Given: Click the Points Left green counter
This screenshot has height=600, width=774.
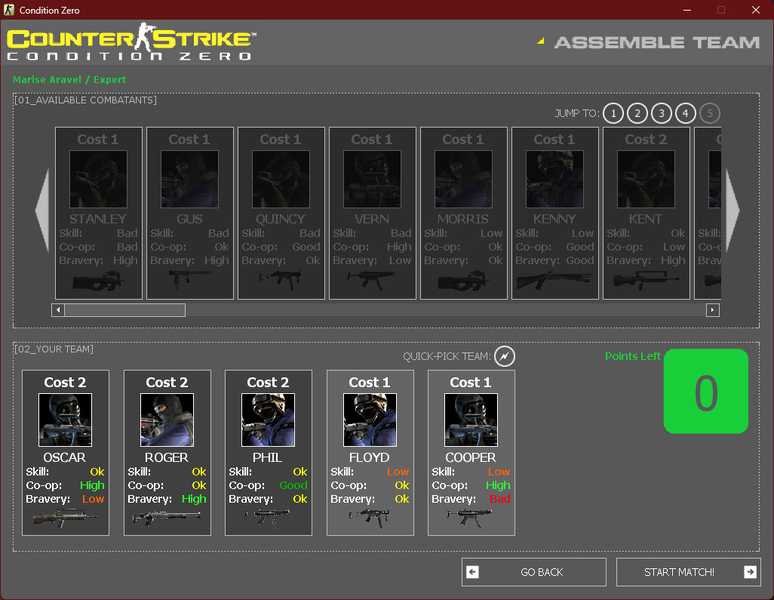Looking at the screenshot, I should tap(706, 391).
